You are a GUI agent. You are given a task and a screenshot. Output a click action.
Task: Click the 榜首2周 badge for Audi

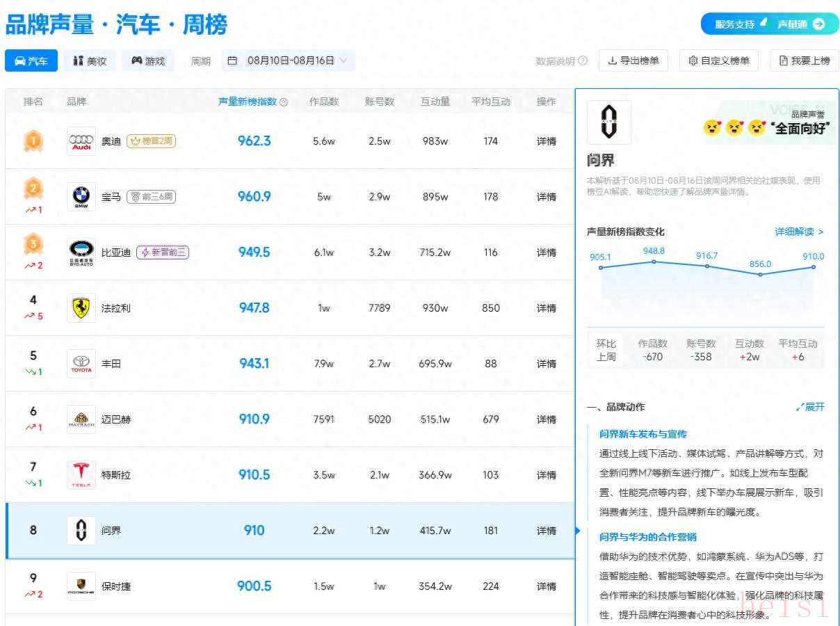tap(151, 141)
